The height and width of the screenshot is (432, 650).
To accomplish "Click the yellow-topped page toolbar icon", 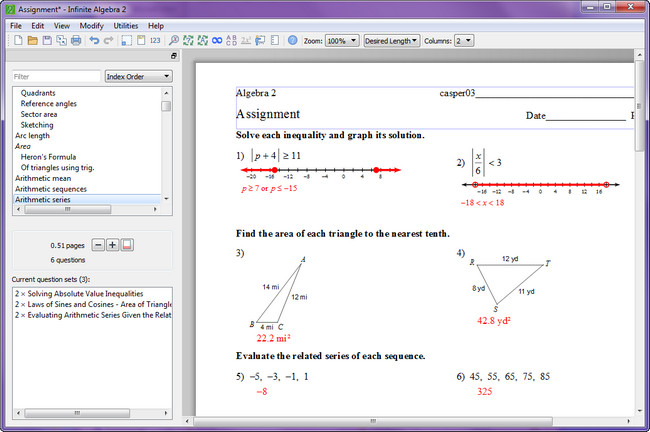I will point(141,40).
